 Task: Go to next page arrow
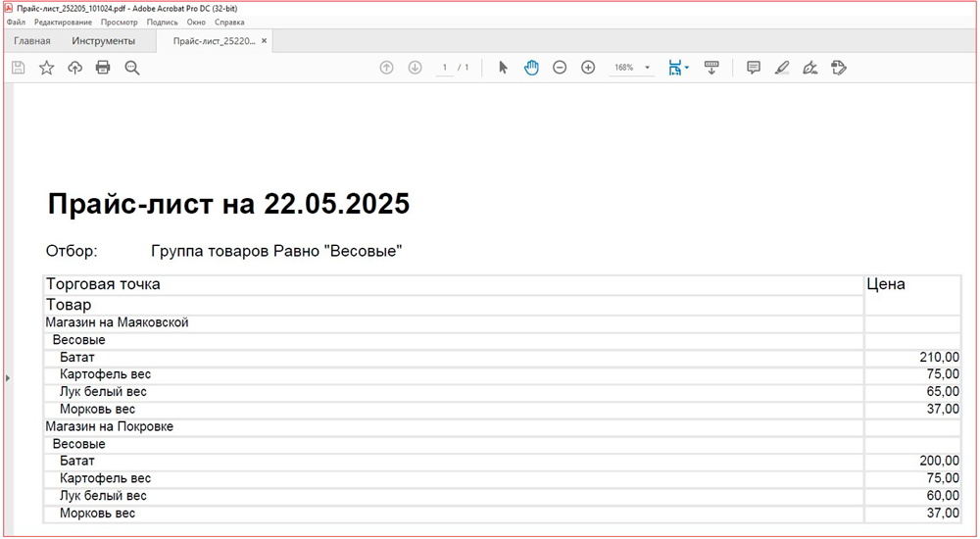click(x=415, y=68)
